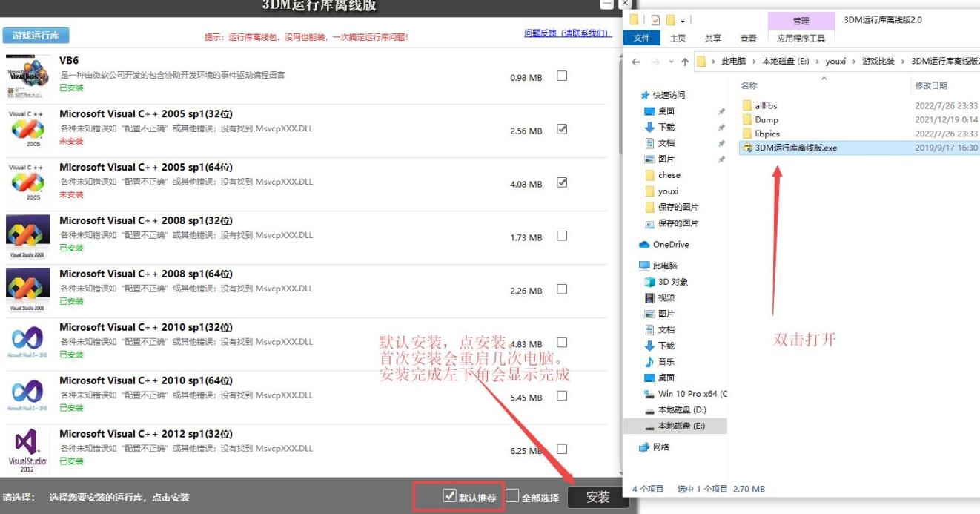Click 此电脑 in the address bar breadcrumb
This screenshot has width=980, height=514.
pos(732,62)
